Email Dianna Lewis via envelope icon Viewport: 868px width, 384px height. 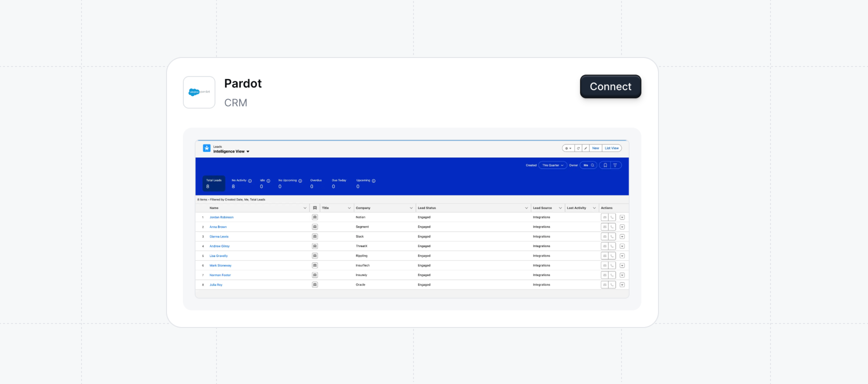604,236
